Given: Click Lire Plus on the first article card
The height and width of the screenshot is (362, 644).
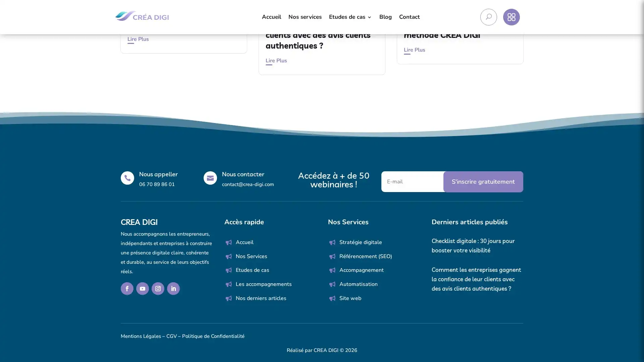Looking at the screenshot, I should (x=138, y=39).
